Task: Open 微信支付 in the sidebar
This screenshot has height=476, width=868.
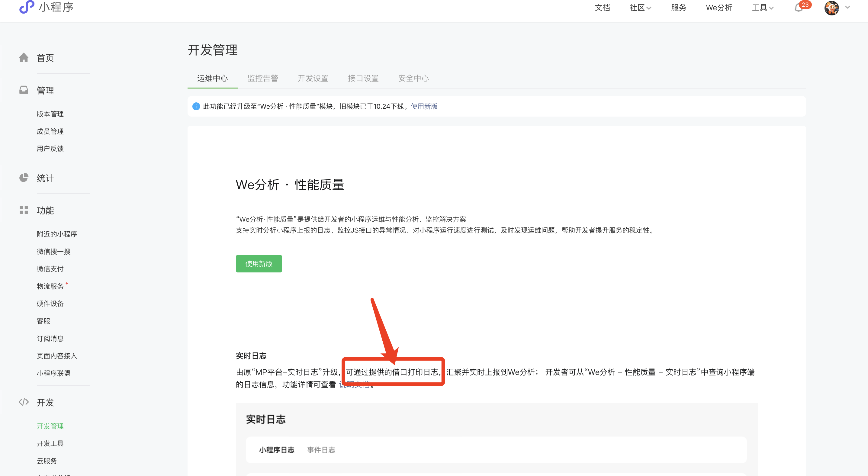Action: [x=50, y=269]
